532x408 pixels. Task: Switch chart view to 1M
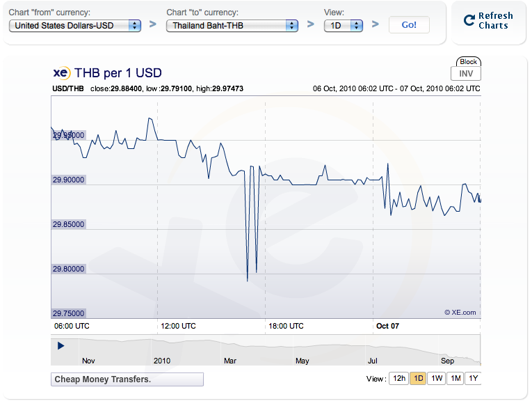click(x=456, y=379)
